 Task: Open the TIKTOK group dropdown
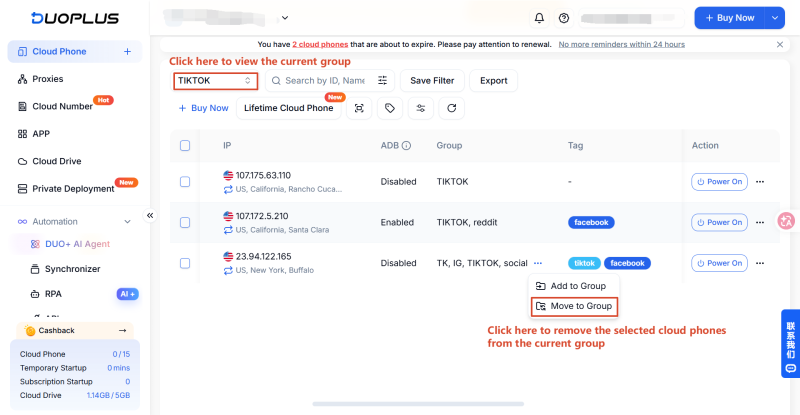point(215,81)
